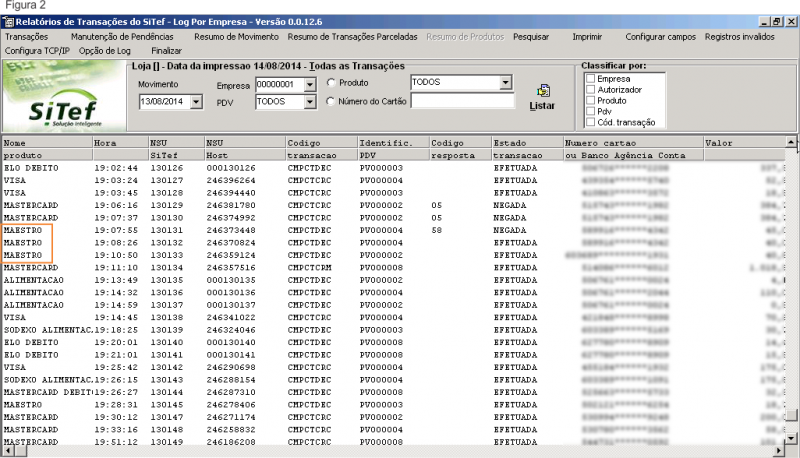This screenshot has width=800, height=458.
Task: Open the Configurar campos menu
Action: point(661,37)
